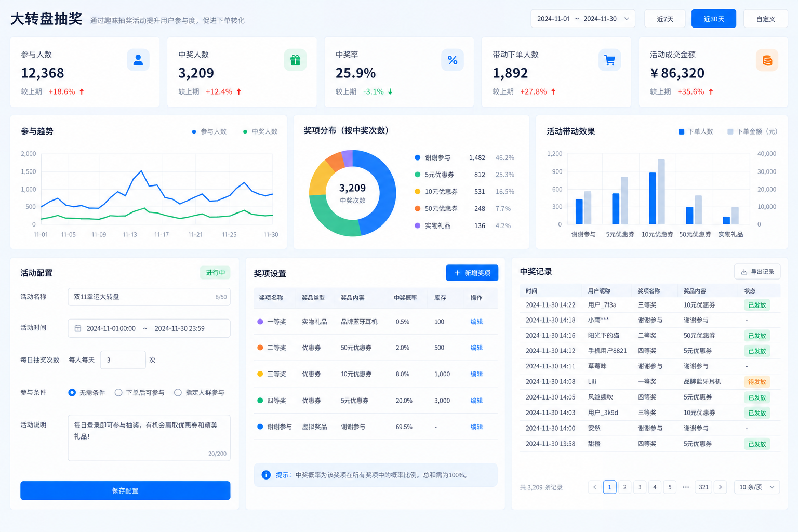Click the gift icon in 中奖人数 card
This screenshot has height=532, width=798.
pos(295,60)
